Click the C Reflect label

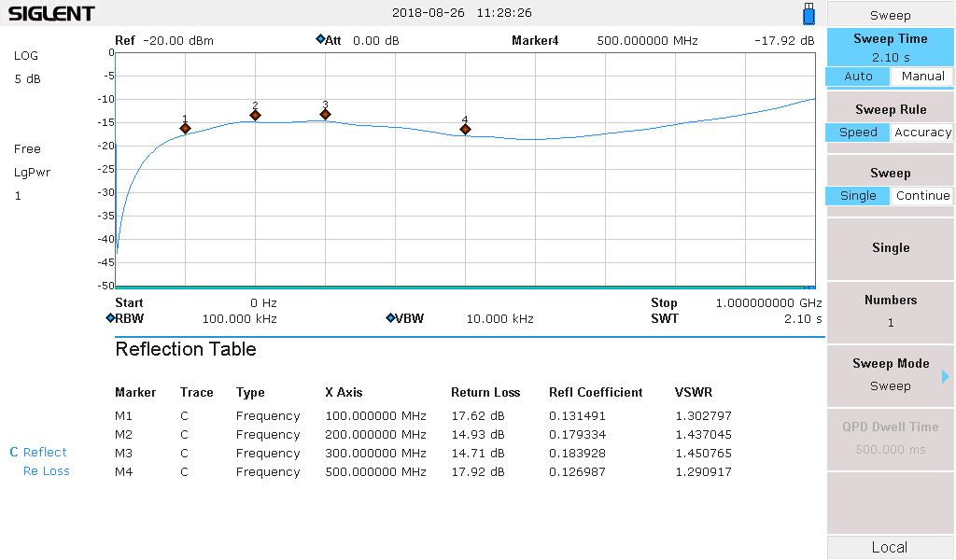38,452
